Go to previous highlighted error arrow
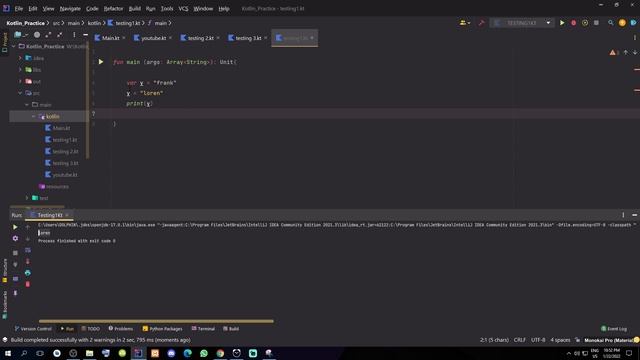The width and height of the screenshot is (640, 360). (626, 53)
